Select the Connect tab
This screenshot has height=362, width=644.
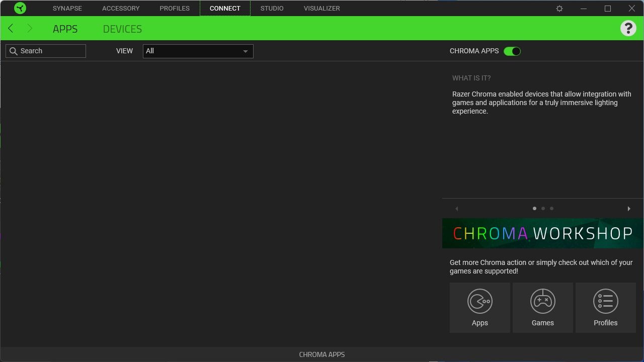(x=225, y=9)
